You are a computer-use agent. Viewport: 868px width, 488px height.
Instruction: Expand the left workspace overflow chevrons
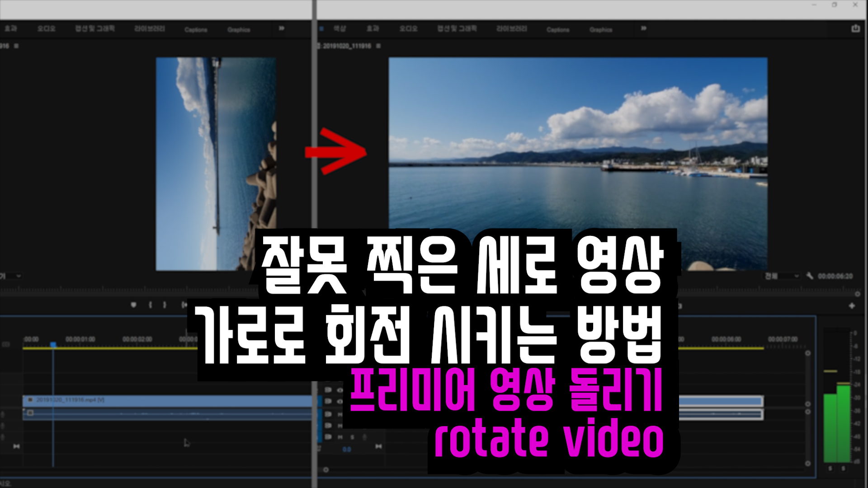pyautogui.click(x=282, y=28)
